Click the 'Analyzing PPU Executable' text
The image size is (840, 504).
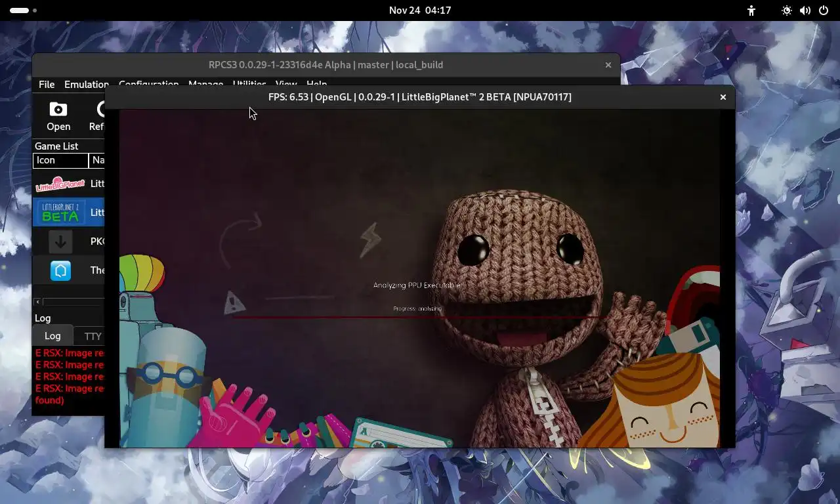417,285
